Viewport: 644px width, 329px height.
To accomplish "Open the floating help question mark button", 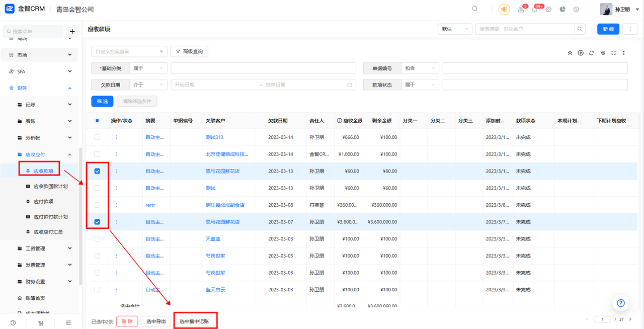I will (621, 303).
